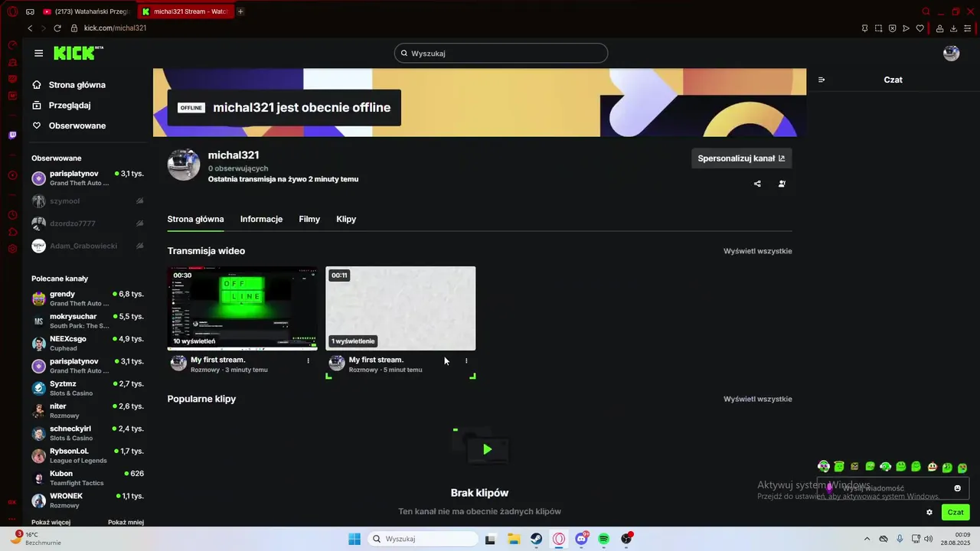Click Wyświetl wszystkie for Transmisja wideo
This screenshot has width=980, height=551.
tap(758, 251)
